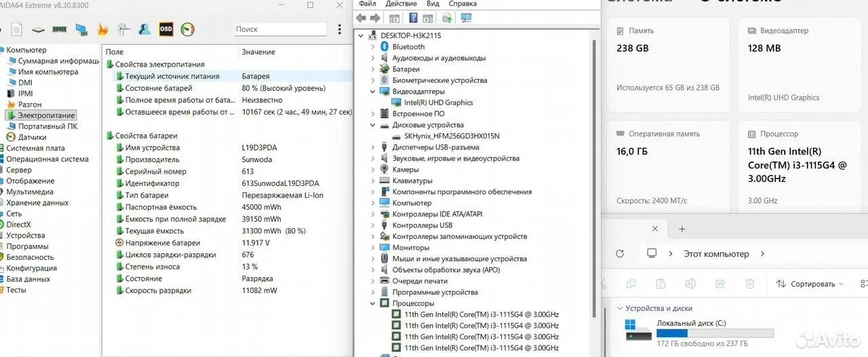Click Этот компьютер breadcrumb

click(x=715, y=254)
